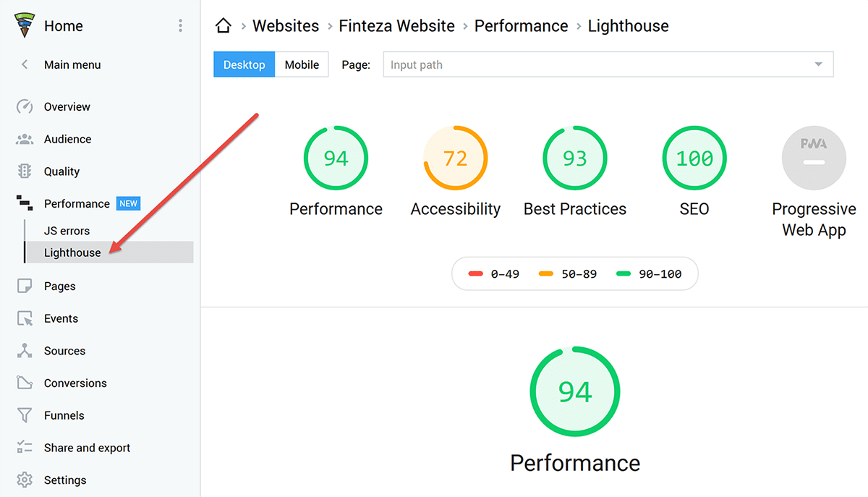Select Lighthouse in the sidebar

[x=72, y=252]
